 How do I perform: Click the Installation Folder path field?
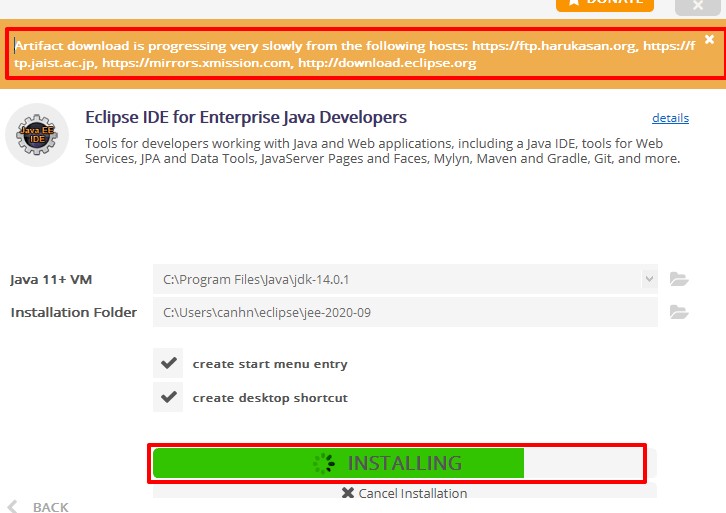point(405,313)
